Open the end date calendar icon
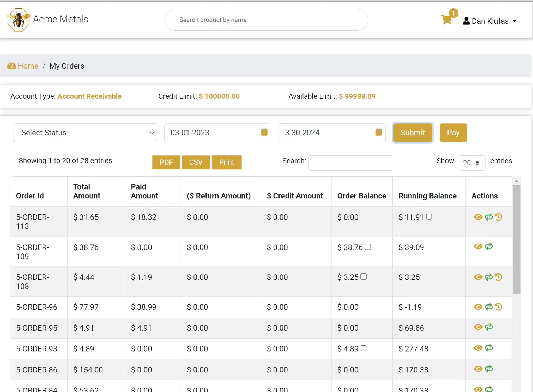The height and width of the screenshot is (392, 533). (379, 132)
